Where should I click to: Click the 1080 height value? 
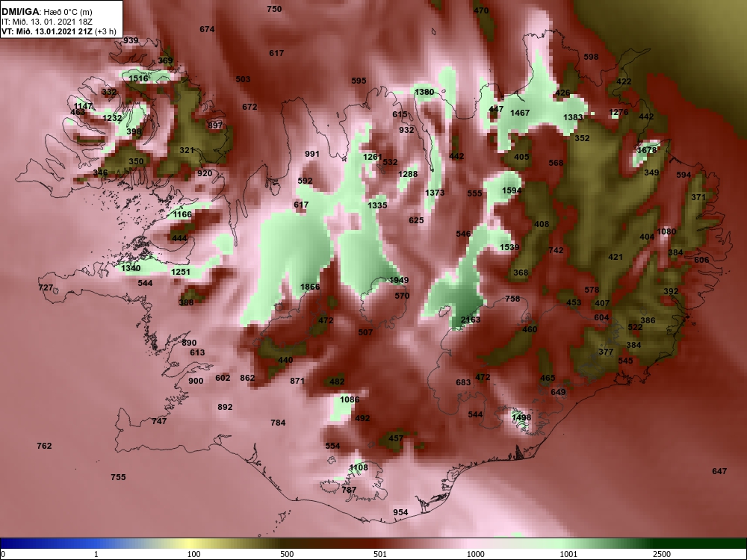click(x=666, y=231)
